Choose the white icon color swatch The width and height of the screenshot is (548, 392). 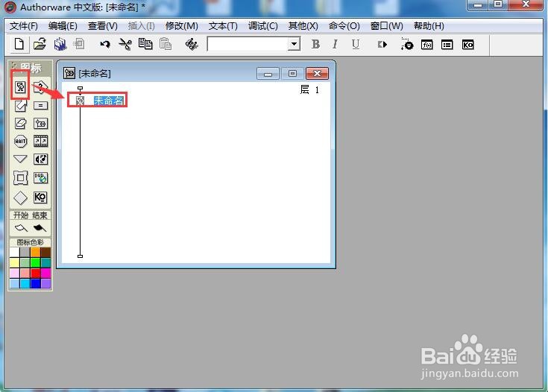[x=15, y=252]
